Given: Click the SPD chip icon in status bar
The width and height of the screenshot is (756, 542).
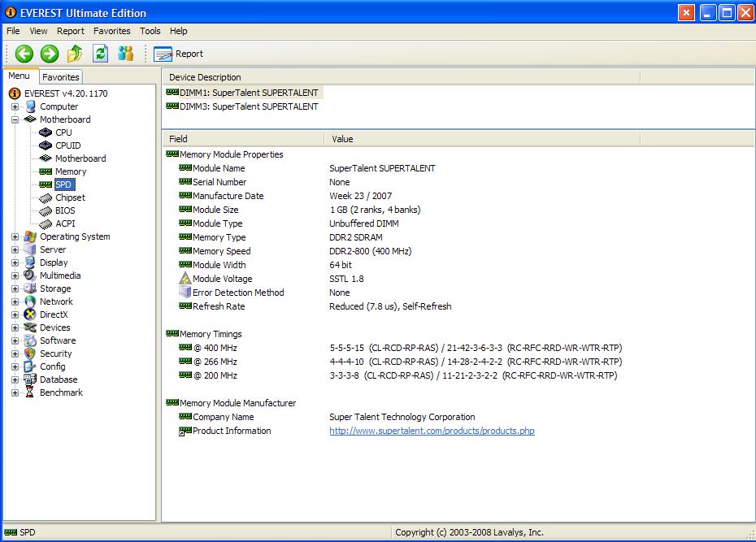Looking at the screenshot, I should pos(11,532).
